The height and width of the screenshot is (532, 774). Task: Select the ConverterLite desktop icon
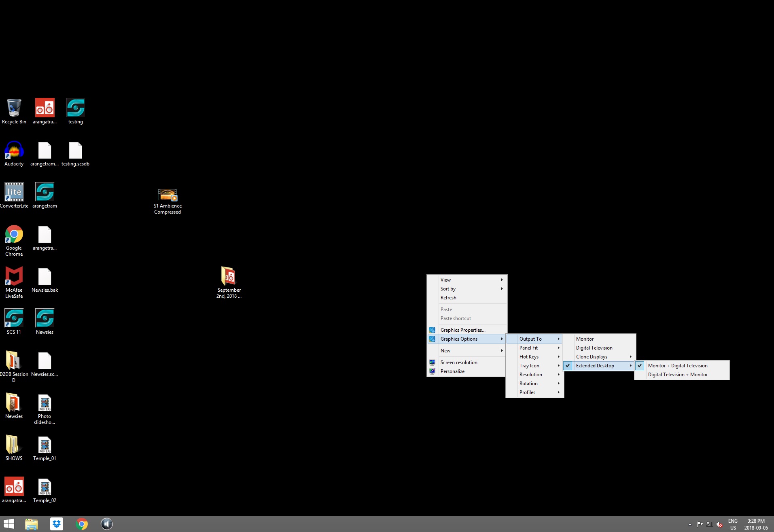point(14,193)
